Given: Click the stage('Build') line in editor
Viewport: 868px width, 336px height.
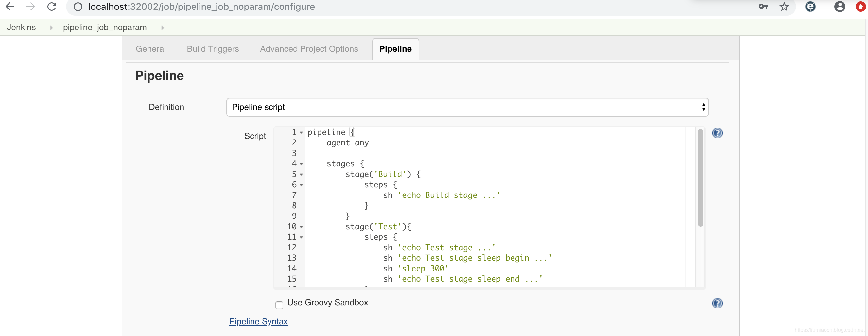Looking at the screenshot, I should 383,174.
